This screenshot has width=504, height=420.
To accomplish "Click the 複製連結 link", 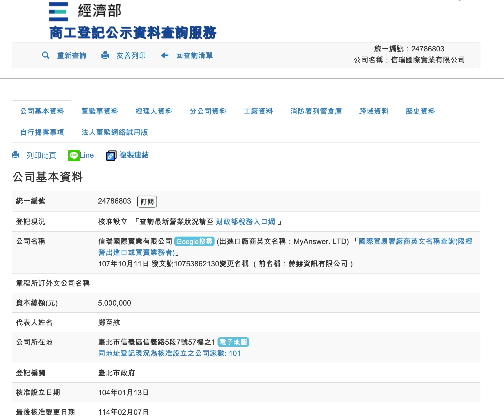I will point(134,155).
